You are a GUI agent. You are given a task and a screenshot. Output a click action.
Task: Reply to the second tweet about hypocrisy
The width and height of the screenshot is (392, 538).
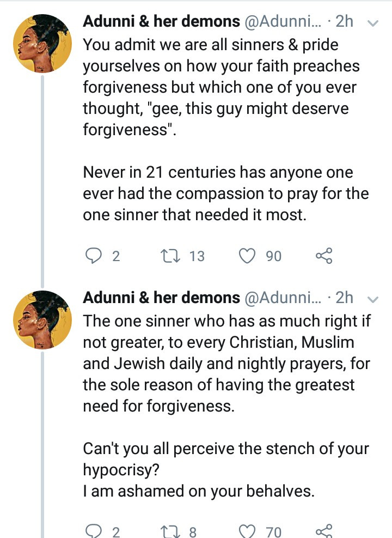(93, 531)
